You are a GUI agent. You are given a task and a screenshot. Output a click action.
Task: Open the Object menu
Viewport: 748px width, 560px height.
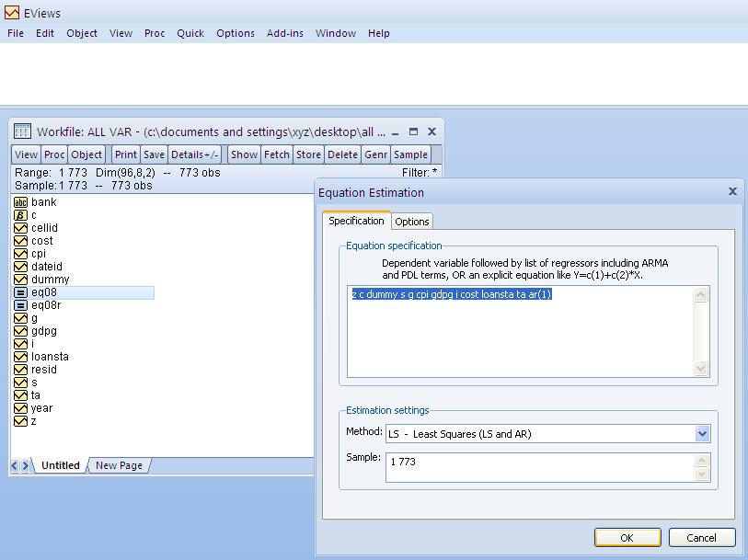click(82, 33)
